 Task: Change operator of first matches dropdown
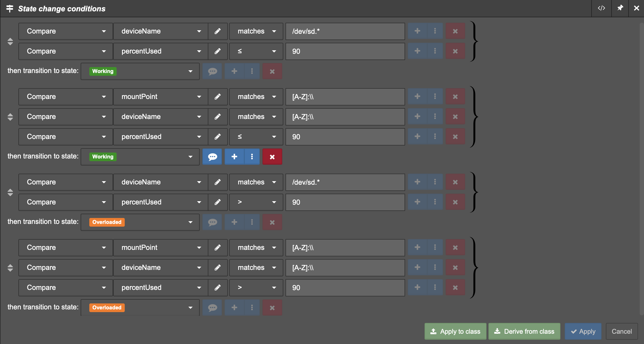pyautogui.click(x=256, y=31)
